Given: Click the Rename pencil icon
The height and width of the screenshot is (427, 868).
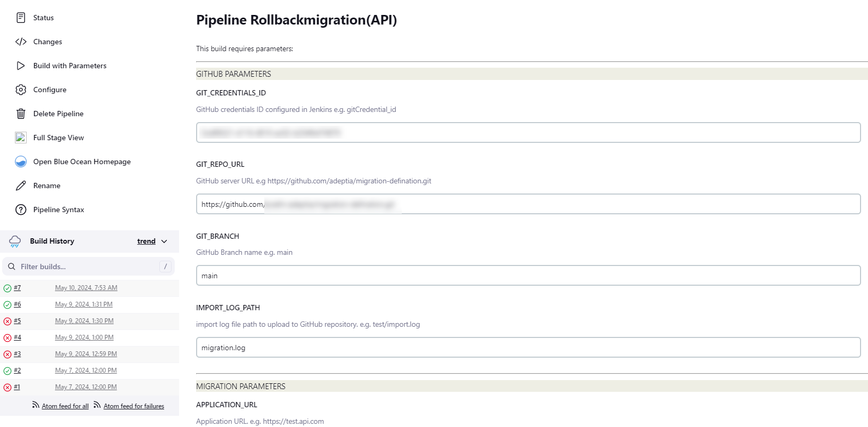Looking at the screenshot, I should click(21, 186).
